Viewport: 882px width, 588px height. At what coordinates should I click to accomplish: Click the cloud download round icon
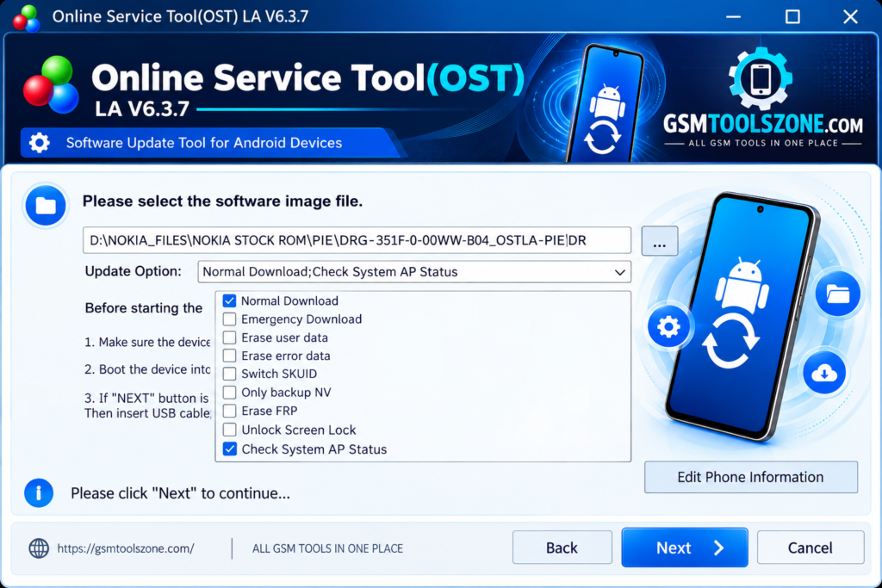[x=824, y=373]
